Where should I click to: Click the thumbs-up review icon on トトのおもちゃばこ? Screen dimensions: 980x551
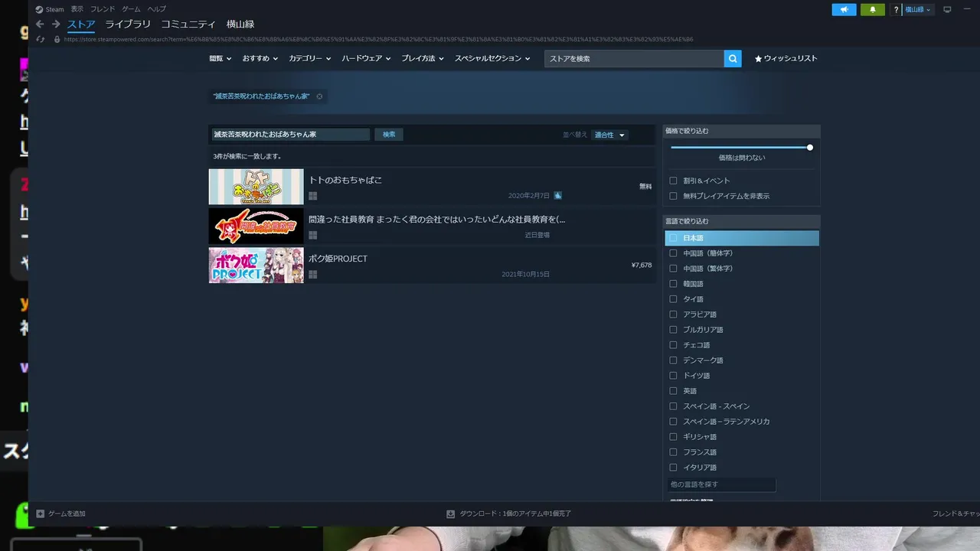pyautogui.click(x=558, y=195)
